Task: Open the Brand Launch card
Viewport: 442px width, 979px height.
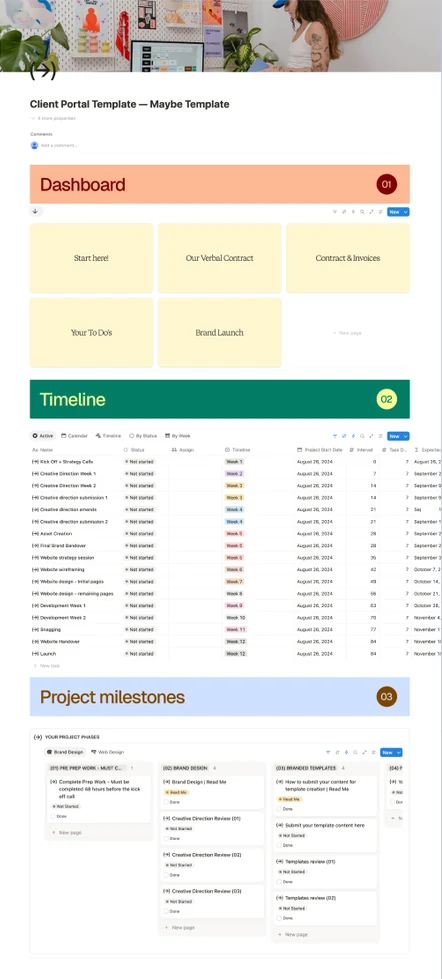Action: [220, 332]
